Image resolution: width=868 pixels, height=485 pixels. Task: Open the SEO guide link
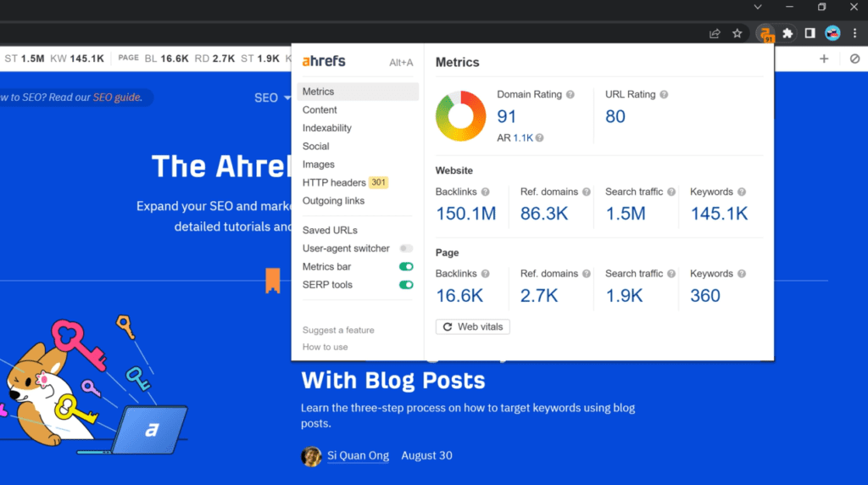click(117, 98)
